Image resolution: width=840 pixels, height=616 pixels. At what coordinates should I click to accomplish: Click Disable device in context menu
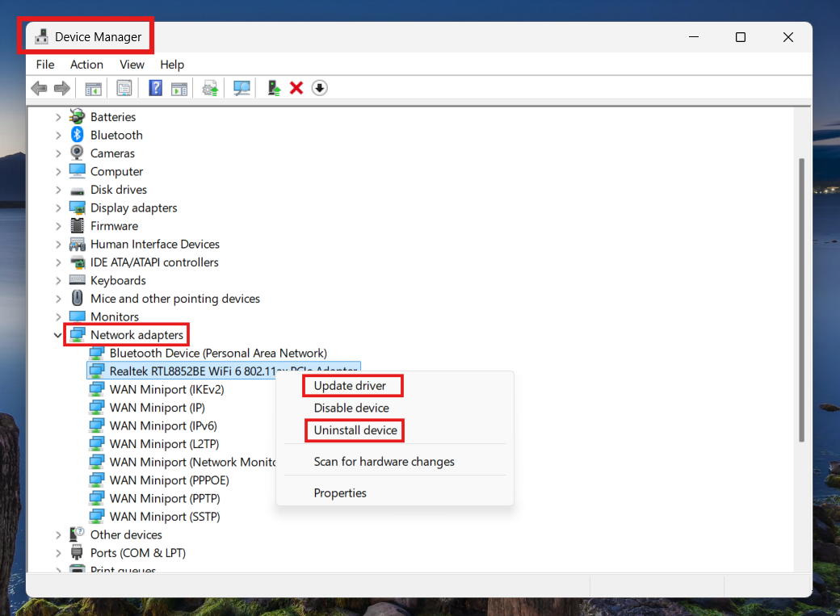pyautogui.click(x=351, y=408)
